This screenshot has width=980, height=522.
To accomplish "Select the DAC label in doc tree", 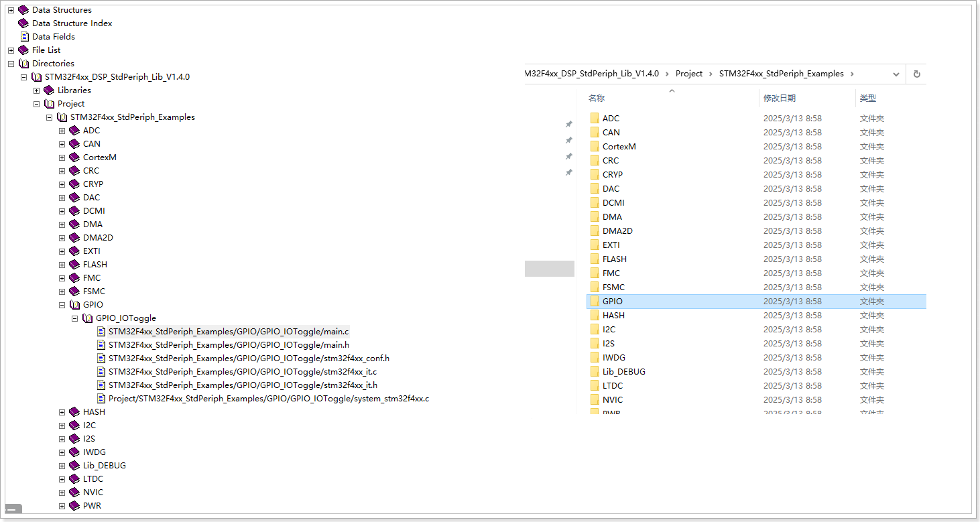I will click(x=91, y=198).
